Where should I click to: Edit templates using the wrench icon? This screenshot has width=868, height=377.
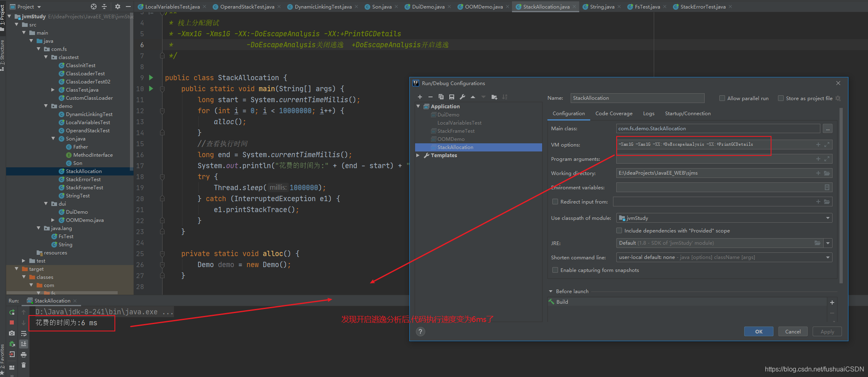point(462,97)
